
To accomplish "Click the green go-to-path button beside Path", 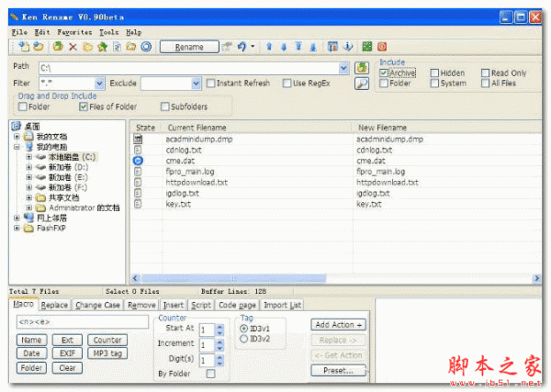I will coord(362,67).
